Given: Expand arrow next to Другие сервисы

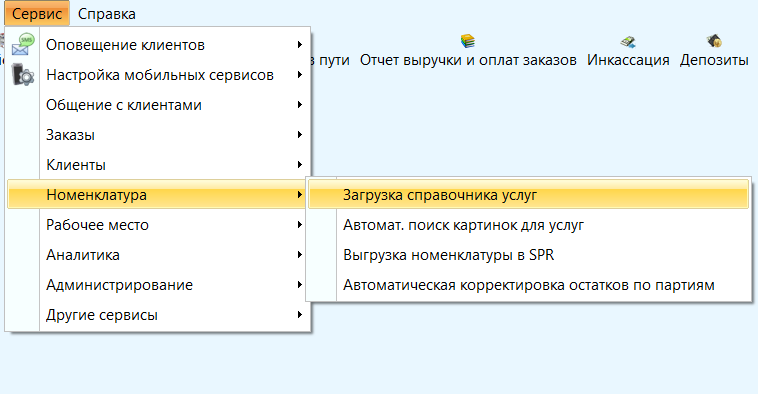Looking at the screenshot, I should click(x=300, y=315).
